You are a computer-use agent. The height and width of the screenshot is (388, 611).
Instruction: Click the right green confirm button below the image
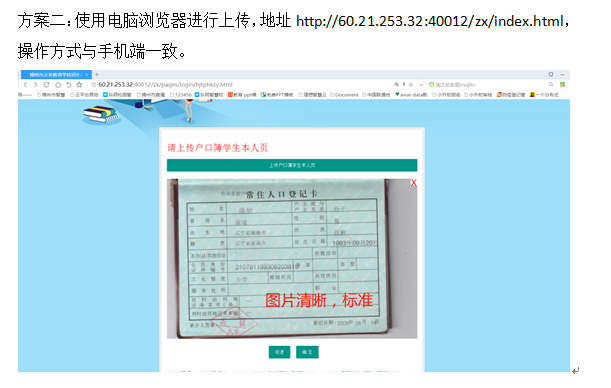click(x=307, y=352)
